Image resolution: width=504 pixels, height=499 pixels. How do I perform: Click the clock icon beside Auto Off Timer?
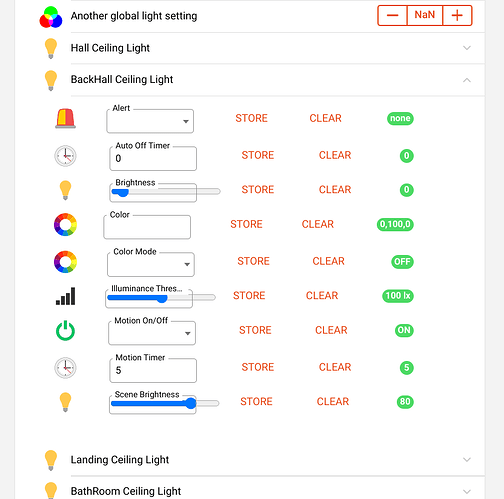coord(65,156)
